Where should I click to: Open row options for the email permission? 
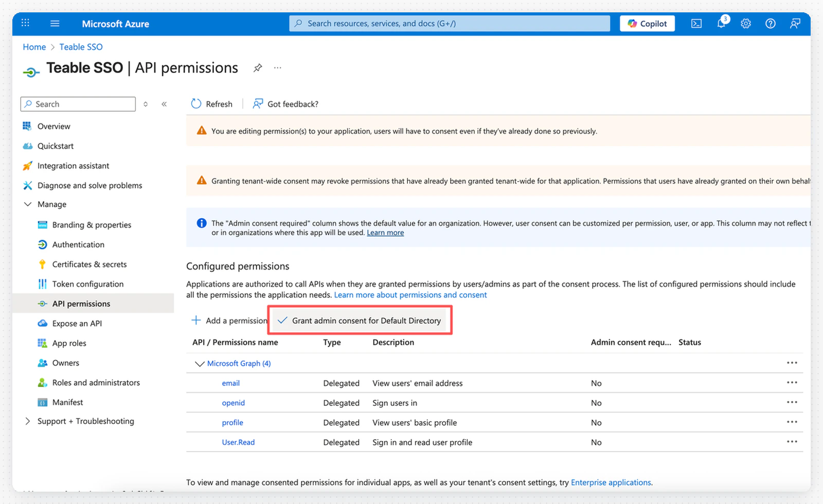point(792,383)
